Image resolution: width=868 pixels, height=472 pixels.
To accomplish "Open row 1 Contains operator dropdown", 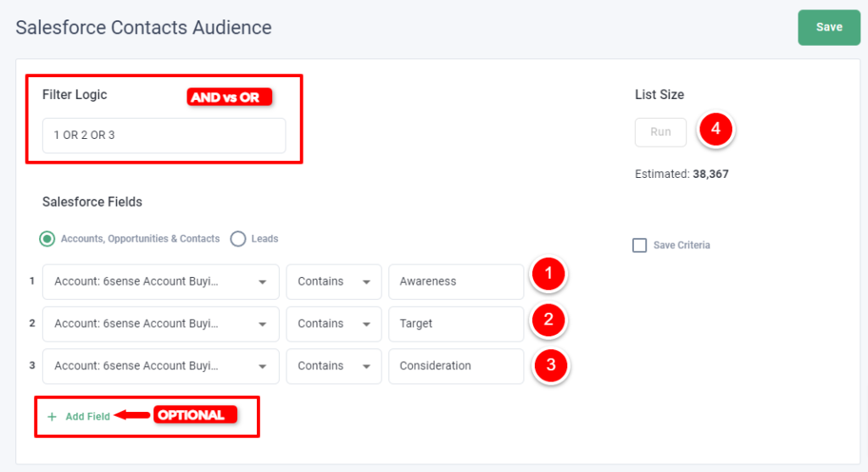I will 334,281.
